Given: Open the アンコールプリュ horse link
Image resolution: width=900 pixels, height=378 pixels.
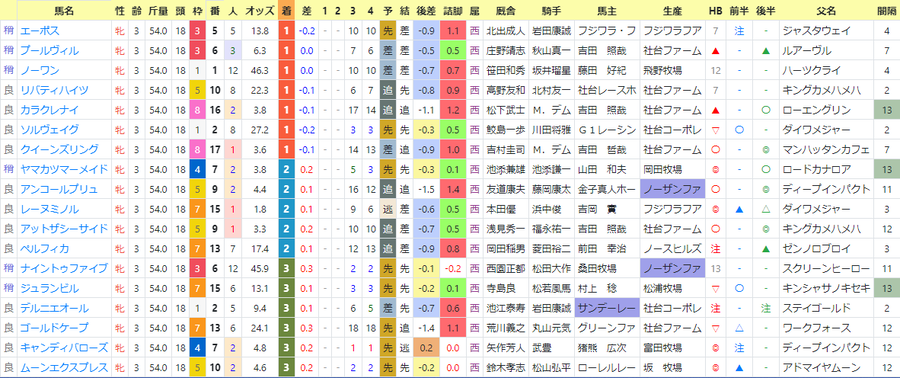Looking at the screenshot, I should [x=59, y=189].
